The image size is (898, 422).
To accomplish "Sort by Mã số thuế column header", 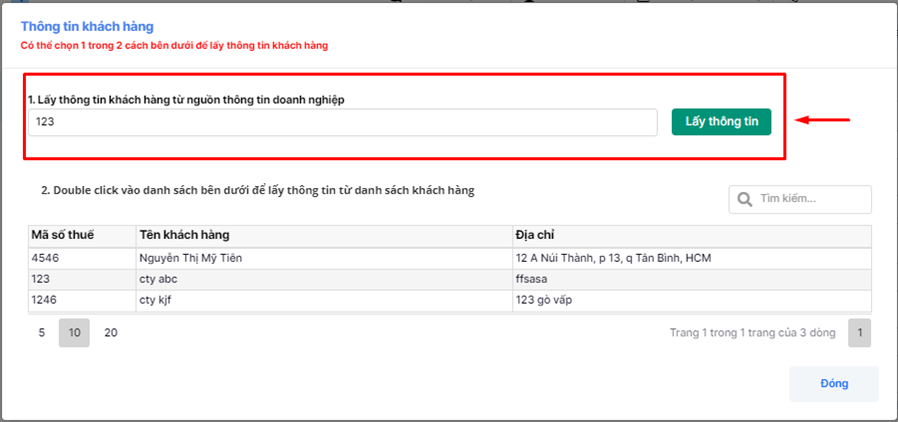I will [62, 235].
